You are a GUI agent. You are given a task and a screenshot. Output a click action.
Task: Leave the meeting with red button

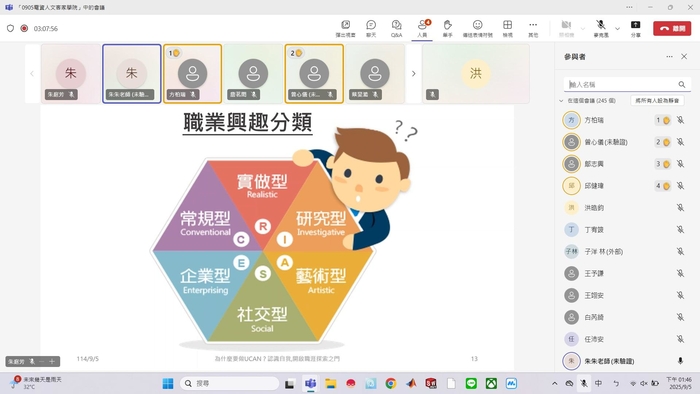click(672, 29)
